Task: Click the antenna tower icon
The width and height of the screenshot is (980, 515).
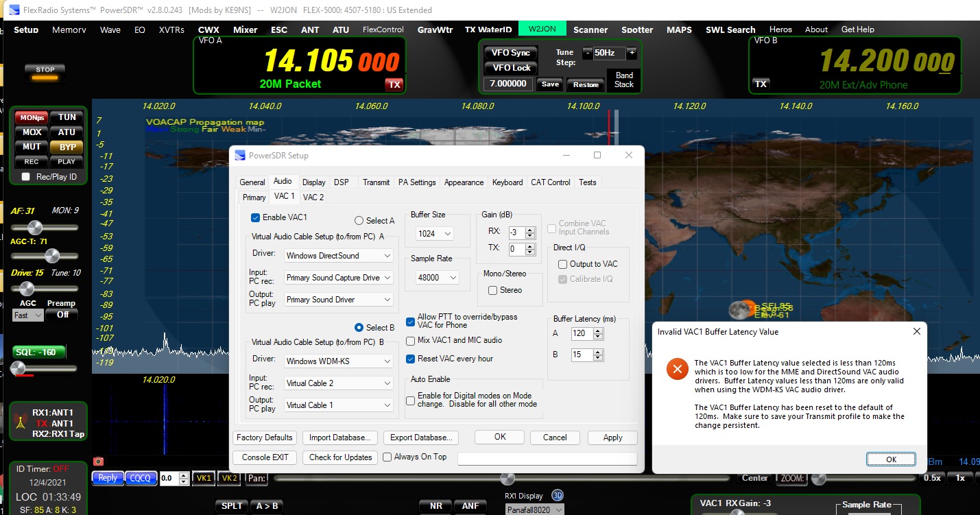Action: 21,420
